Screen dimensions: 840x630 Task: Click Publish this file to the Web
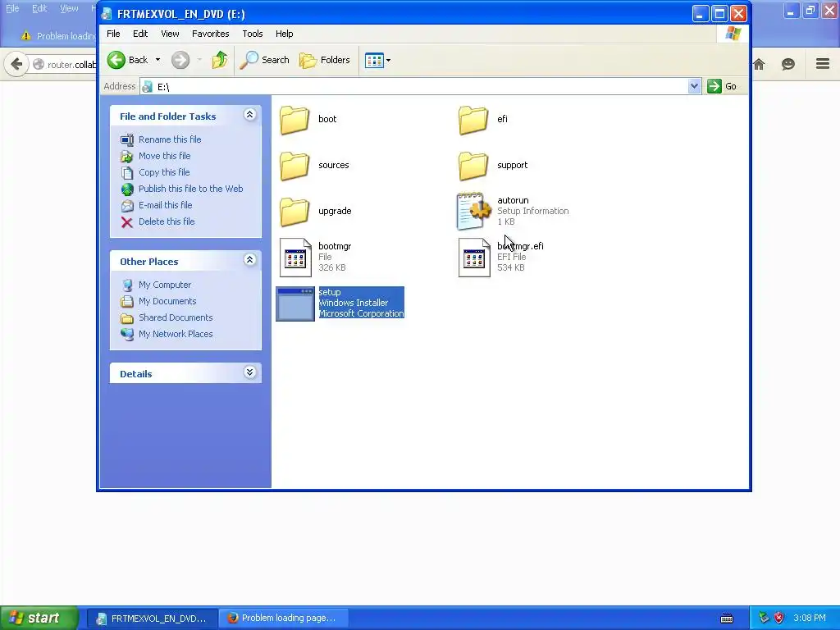[190, 189]
